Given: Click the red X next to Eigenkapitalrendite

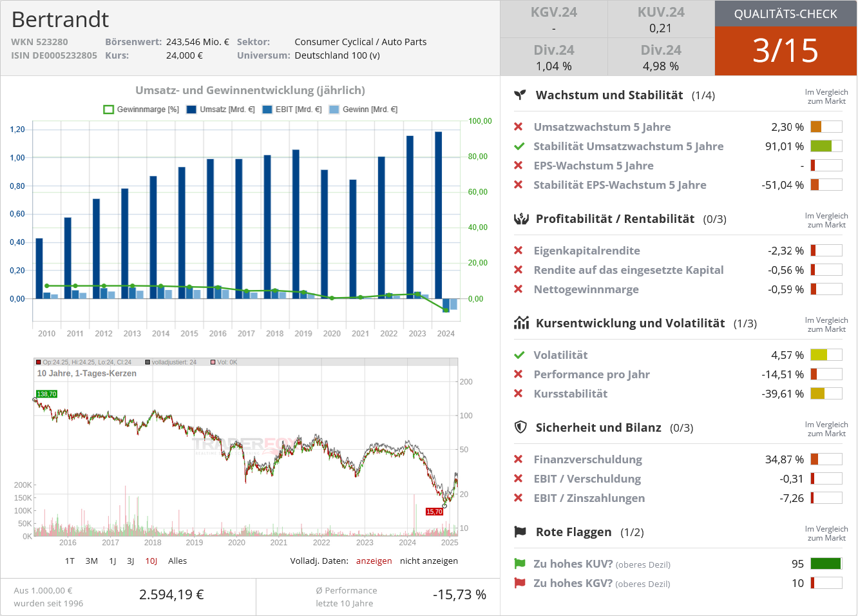Looking at the screenshot, I should pyautogui.click(x=519, y=251).
